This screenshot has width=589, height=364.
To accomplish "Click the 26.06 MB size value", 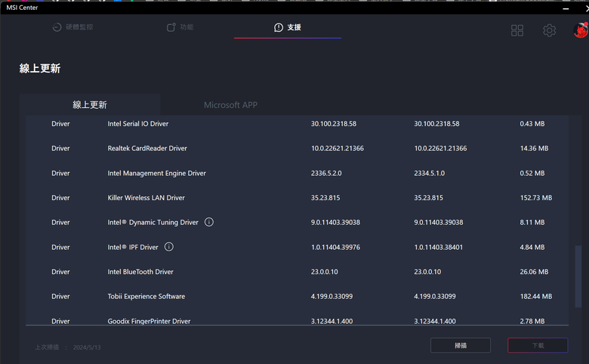I will [534, 272].
